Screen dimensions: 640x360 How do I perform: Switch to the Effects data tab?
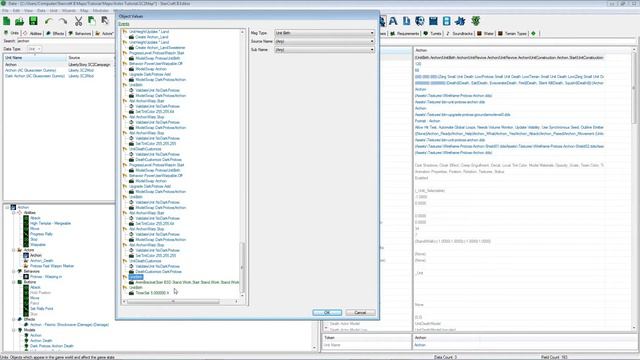(55, 33)
